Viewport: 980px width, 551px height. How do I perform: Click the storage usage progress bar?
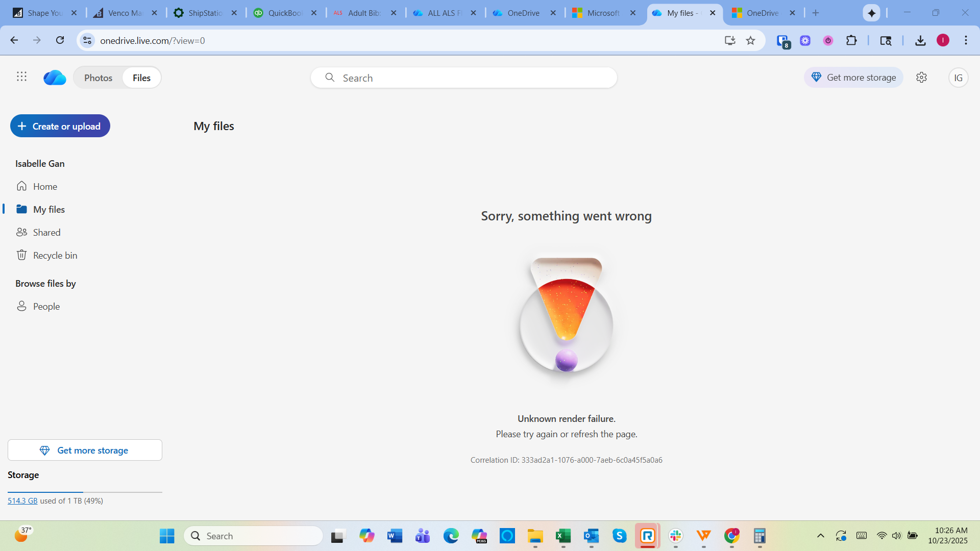[x=85, y=492]
